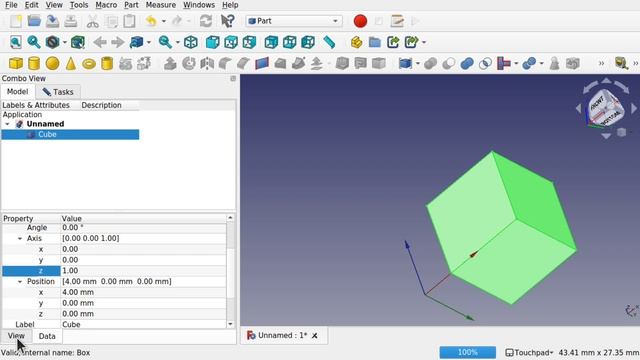640x360 pixels.
Task: Set front view
Action: [213, 42]
